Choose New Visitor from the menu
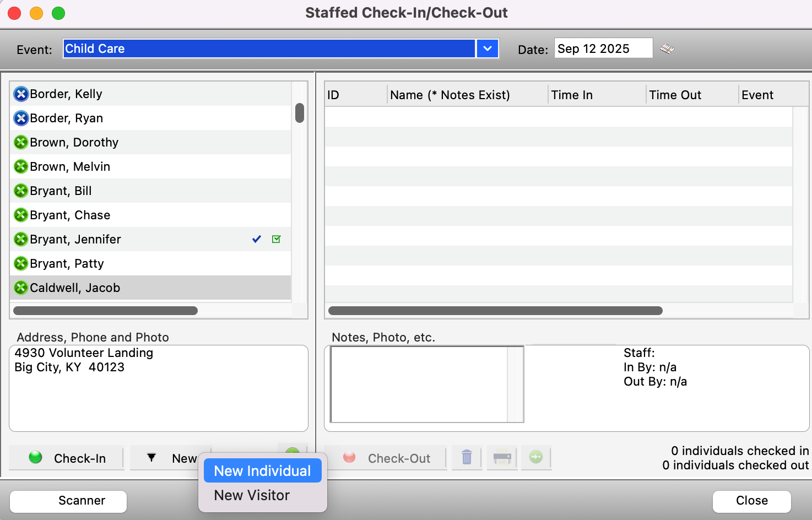 [x=251, y=495]
